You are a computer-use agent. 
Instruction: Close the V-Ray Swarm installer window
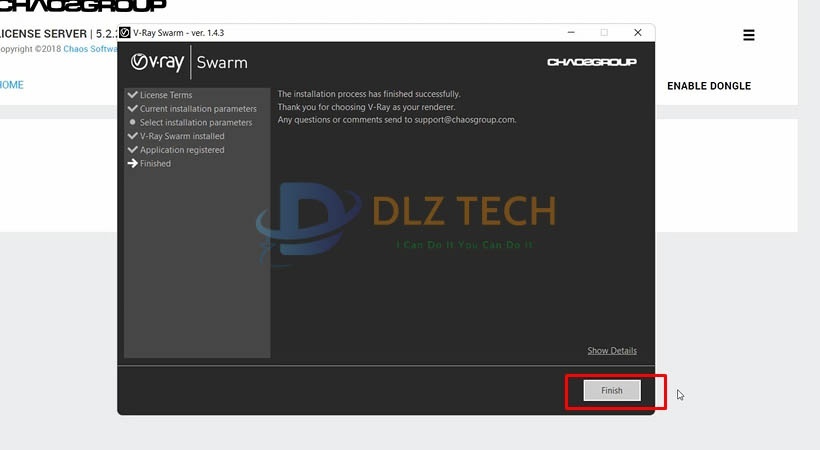(x=637, y=32)
